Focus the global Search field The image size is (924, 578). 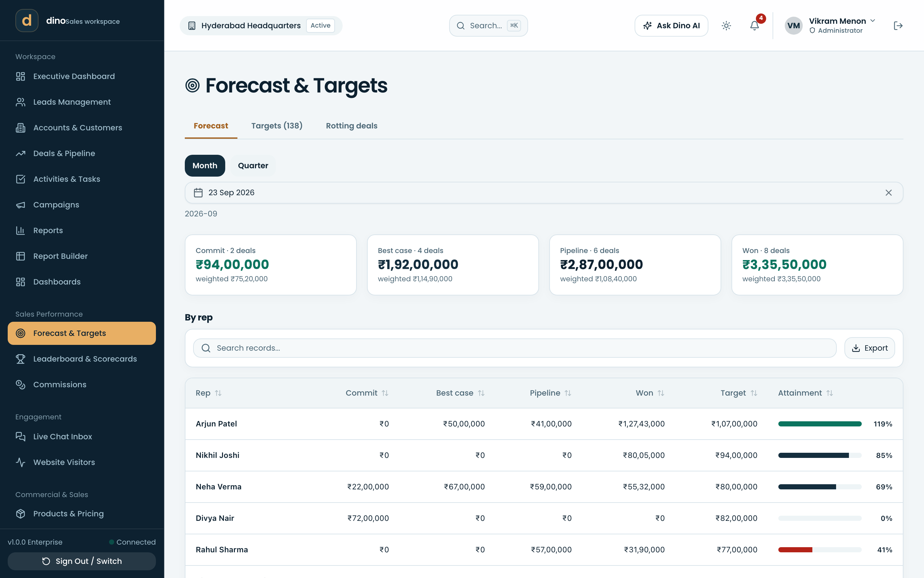click(488, 26)
